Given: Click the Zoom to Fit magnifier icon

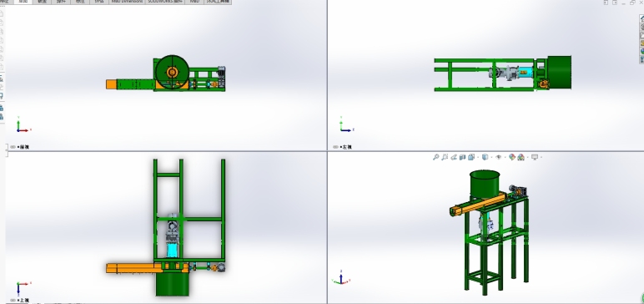Looking at the screenshot, I should (436, 157).
